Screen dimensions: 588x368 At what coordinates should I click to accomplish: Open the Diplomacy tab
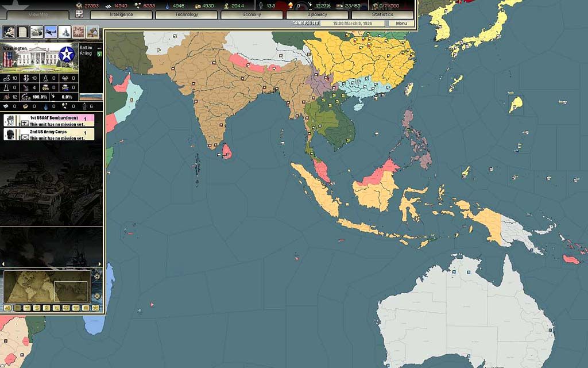317,14
